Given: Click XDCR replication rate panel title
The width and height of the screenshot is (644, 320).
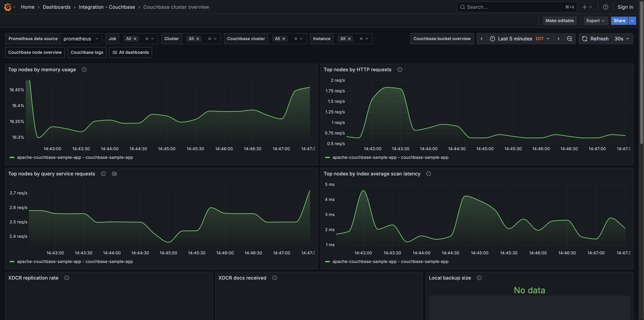Looking at the screenshot, I should [33, 278].
